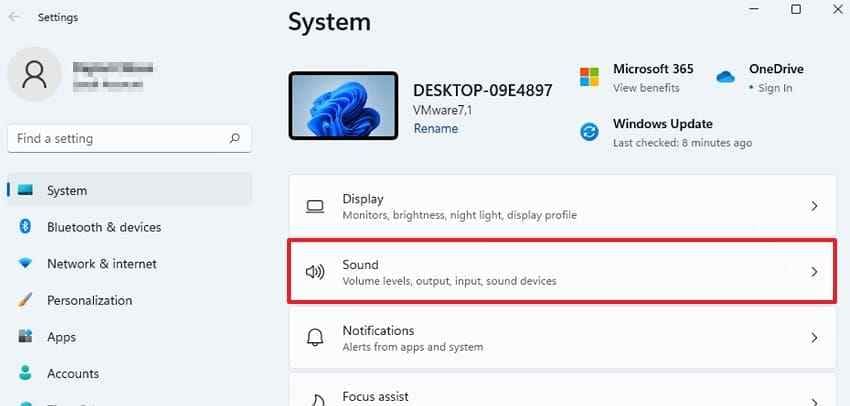The height and width of the screenshot is (406, 850).
Task: Open Windows Update status
Action: (665, 133)
